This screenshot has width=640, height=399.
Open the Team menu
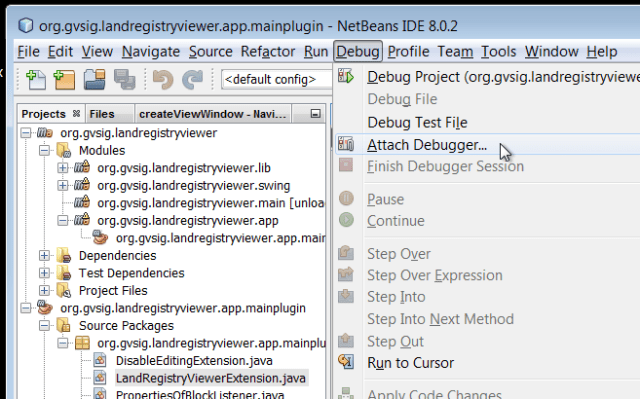click(455, 52)
